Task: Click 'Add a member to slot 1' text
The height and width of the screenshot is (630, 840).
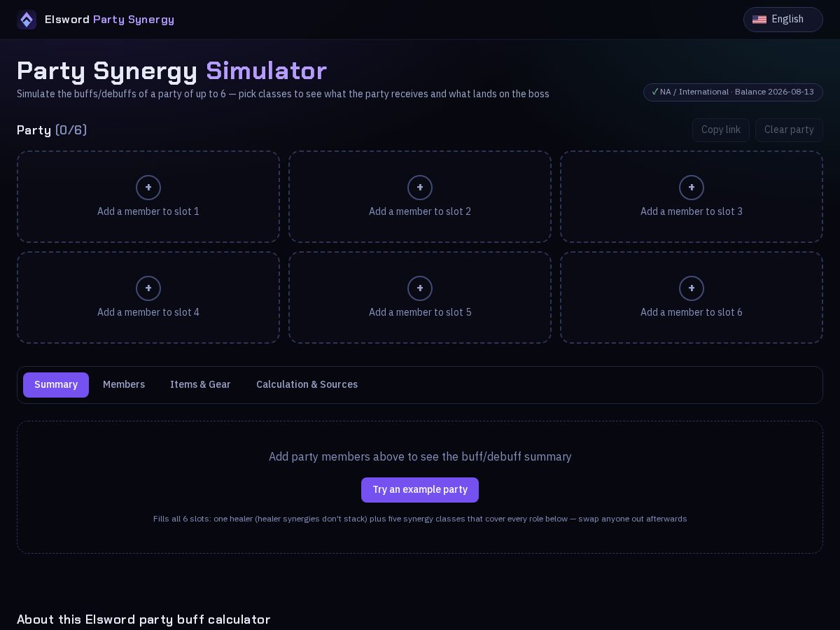Action: pyautogui.click(x=148, y=211)
